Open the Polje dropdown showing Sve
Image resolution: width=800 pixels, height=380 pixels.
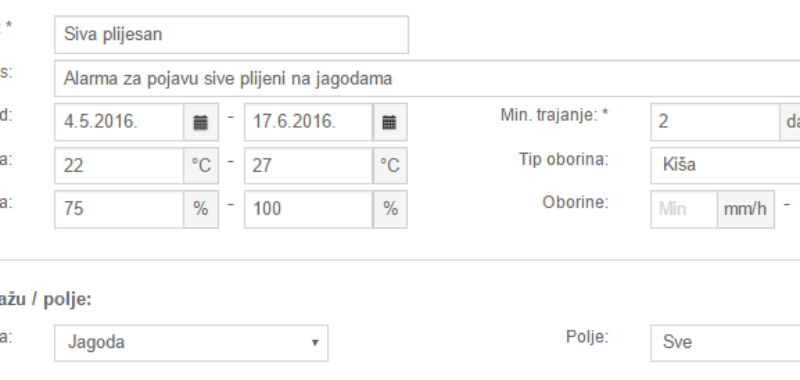pos(725,342)
